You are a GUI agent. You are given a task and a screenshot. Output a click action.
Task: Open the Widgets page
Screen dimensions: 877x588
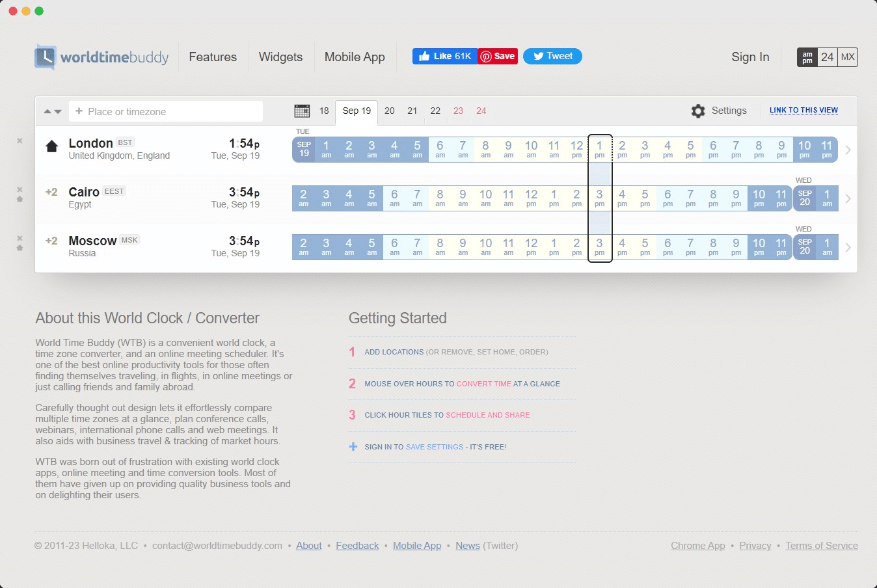pyautogui.click(x=280, y=57)
